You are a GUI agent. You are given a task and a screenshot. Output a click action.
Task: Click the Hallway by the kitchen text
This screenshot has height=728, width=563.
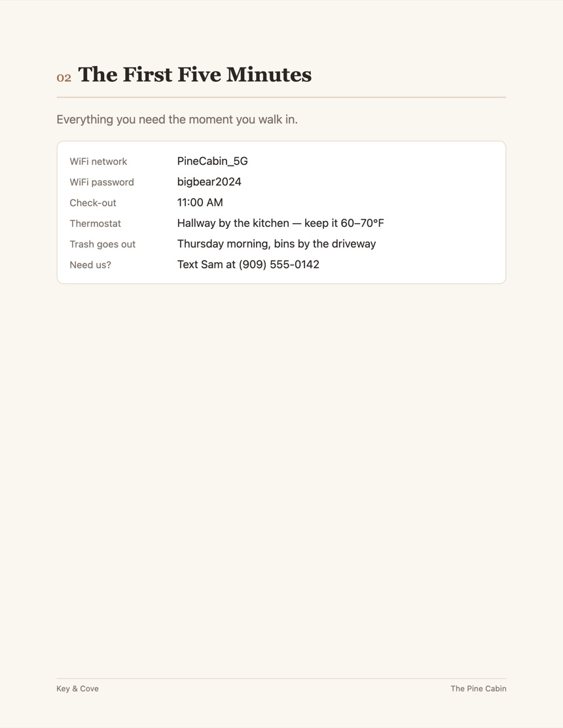[x=233, y=223]
